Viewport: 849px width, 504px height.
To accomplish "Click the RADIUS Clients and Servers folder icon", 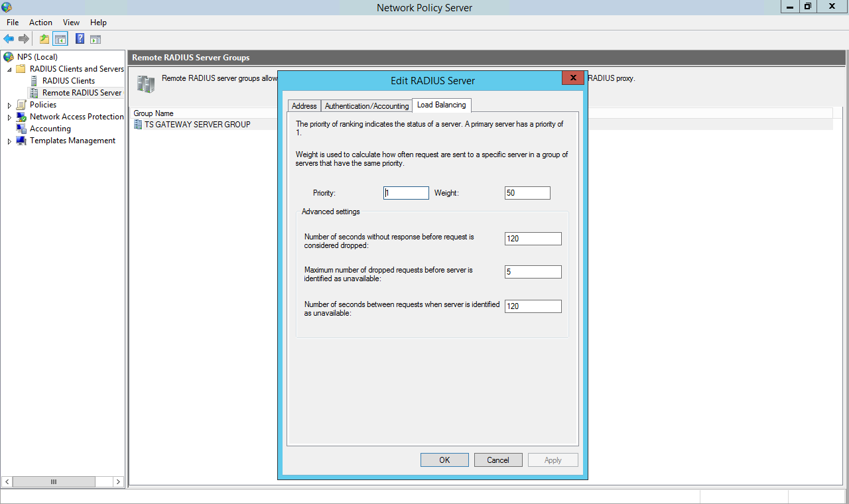I will pyautogui.click(x=21, y=69).
